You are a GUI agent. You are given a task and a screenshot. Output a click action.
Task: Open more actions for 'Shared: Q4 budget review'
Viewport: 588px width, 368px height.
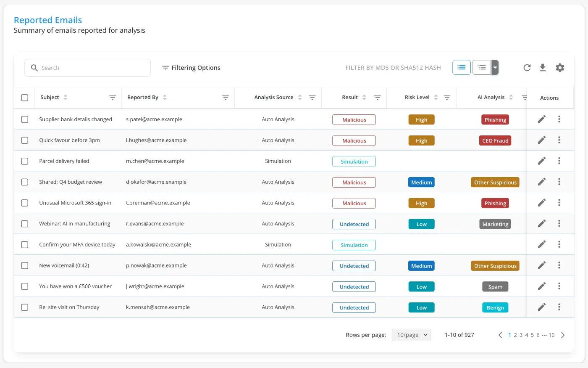point(559,182)
